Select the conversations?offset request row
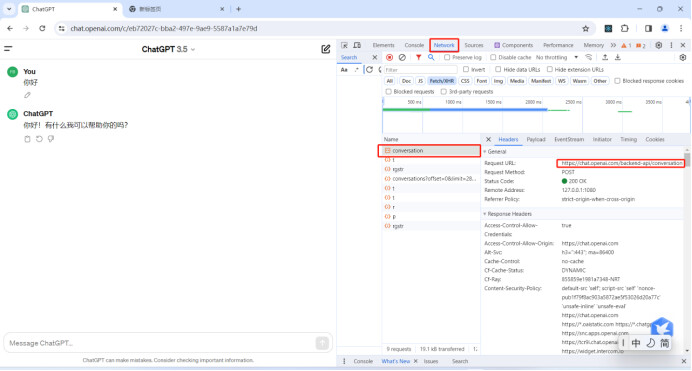Image resolution: width=692 pixels, height=371 pixels. point(430,179)
